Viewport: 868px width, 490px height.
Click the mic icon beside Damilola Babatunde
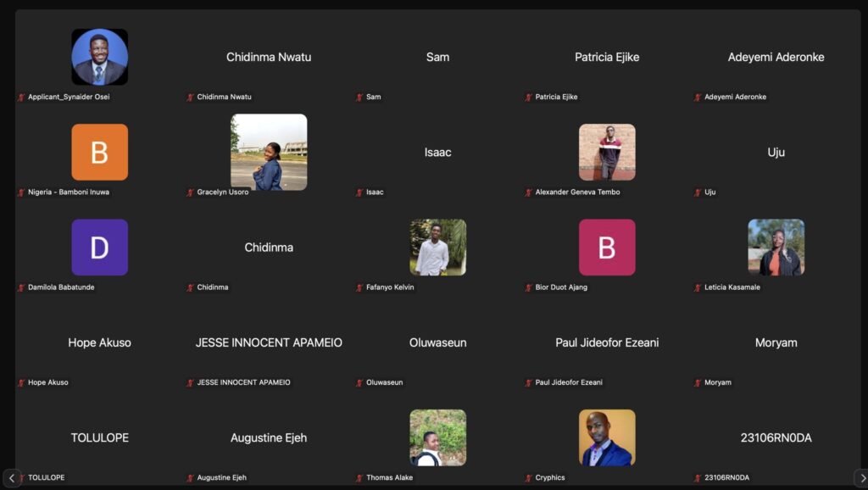tap(21, 287)
